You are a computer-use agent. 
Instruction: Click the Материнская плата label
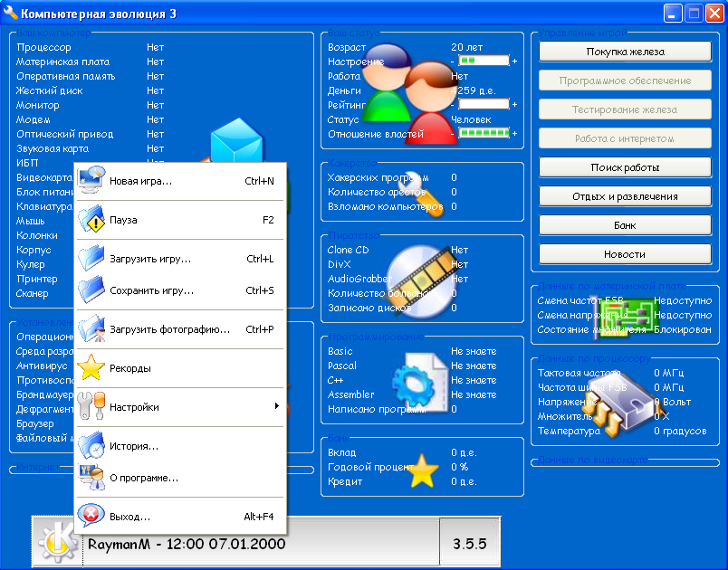point(62,62)
